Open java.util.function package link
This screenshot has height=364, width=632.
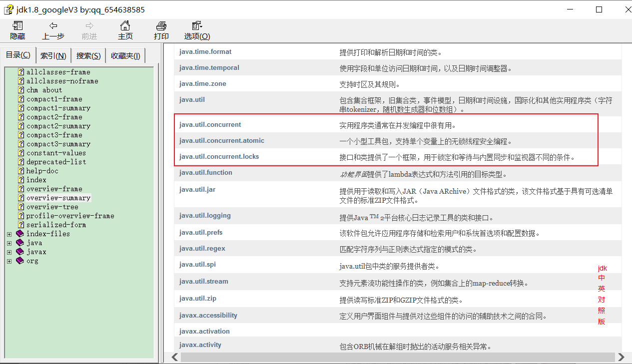(206, 172)
